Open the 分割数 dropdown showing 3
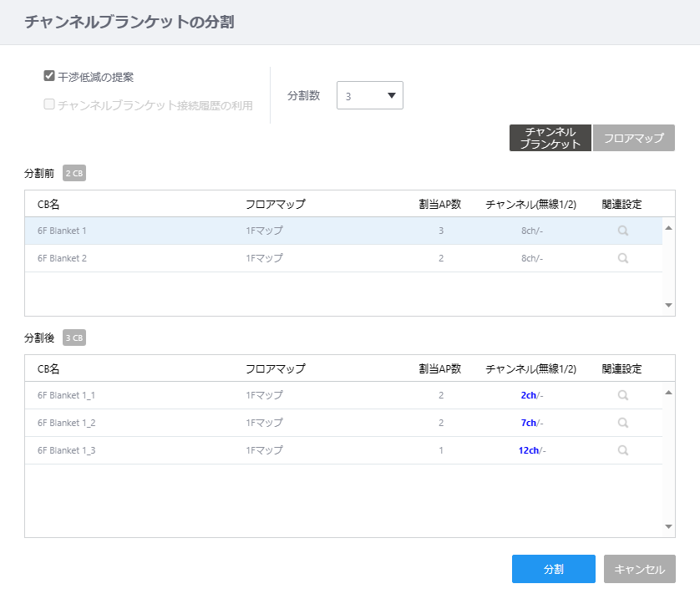The width and height of the screenshot is (700, 599). 370,95
